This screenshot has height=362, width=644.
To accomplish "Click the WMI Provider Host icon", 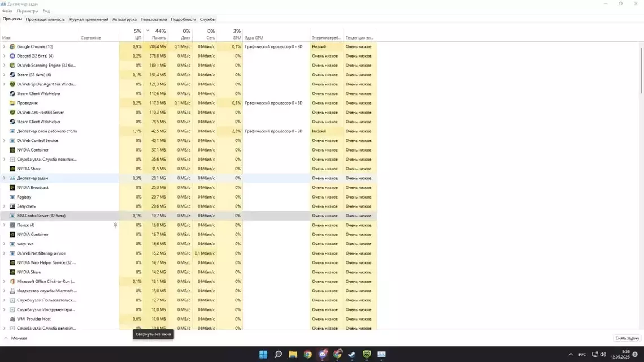I will [12, 319].
